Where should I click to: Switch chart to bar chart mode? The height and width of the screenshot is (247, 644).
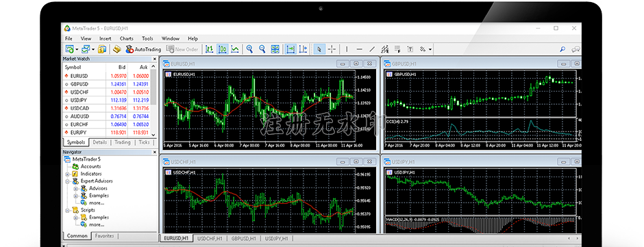(209, 49)
